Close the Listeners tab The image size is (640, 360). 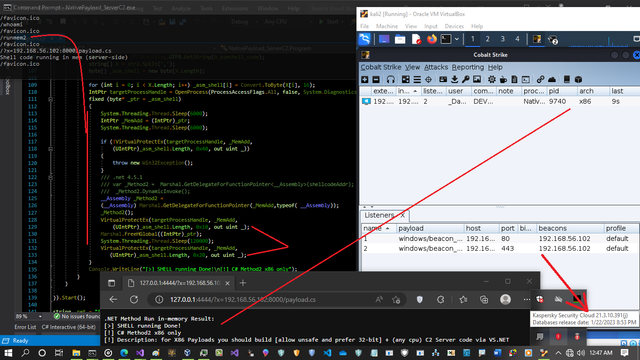click(402, 215)
